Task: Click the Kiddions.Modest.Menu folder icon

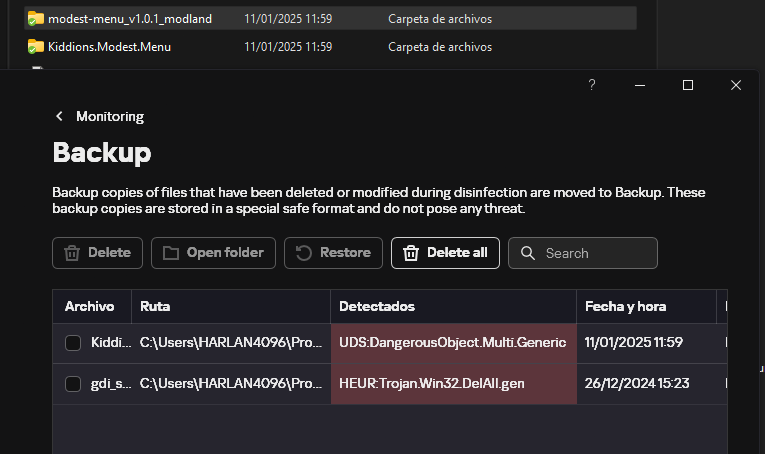Action: (36, 46)
